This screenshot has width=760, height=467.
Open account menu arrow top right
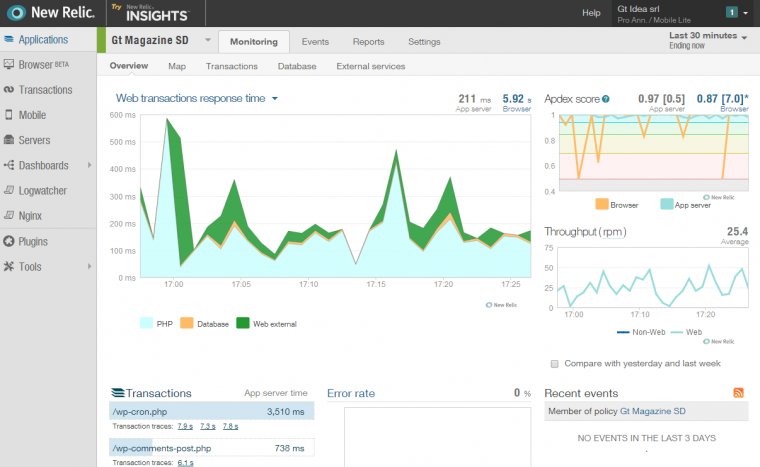point(745,13)
